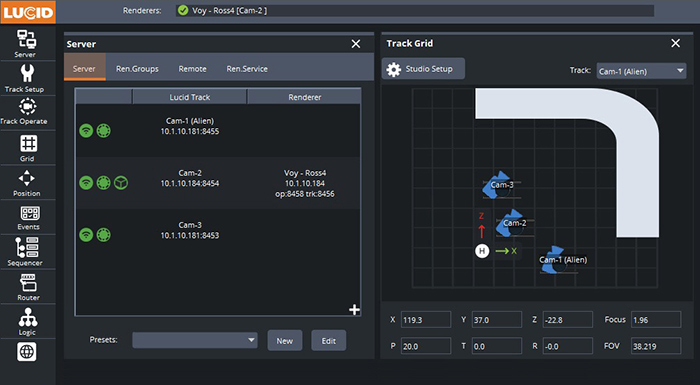The image size is (700, 385).
Task: Click Cam-2 connection wifi icon
Action: 86,183
